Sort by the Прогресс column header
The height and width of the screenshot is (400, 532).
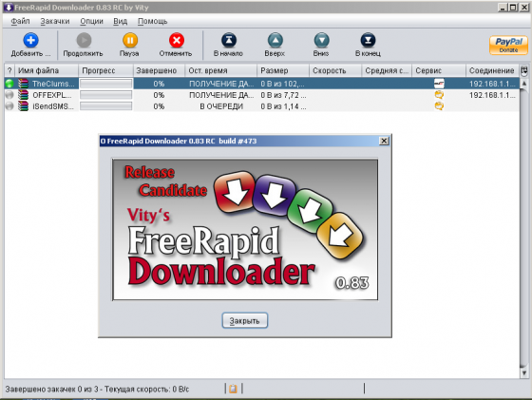(x=105, y=70)
